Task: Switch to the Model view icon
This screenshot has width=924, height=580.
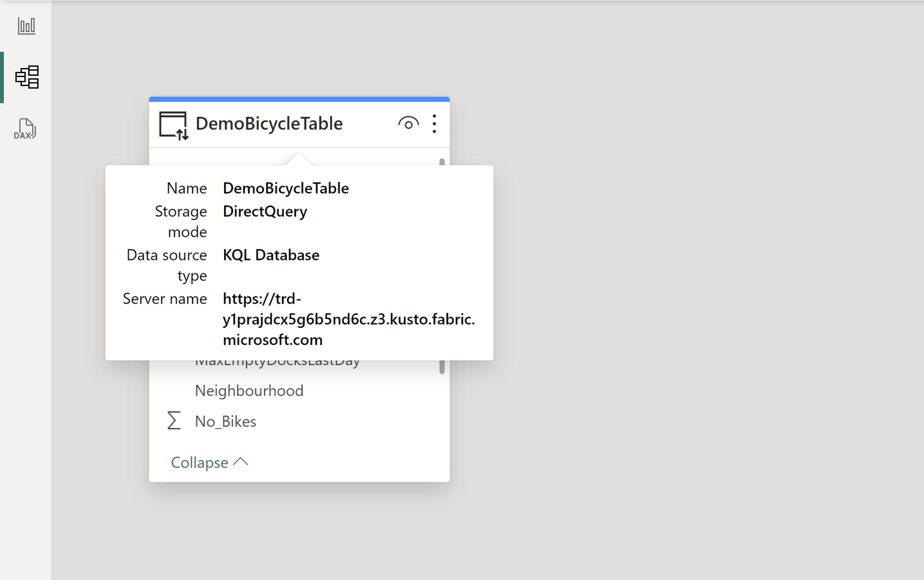Action: click(x=26, y=77)
